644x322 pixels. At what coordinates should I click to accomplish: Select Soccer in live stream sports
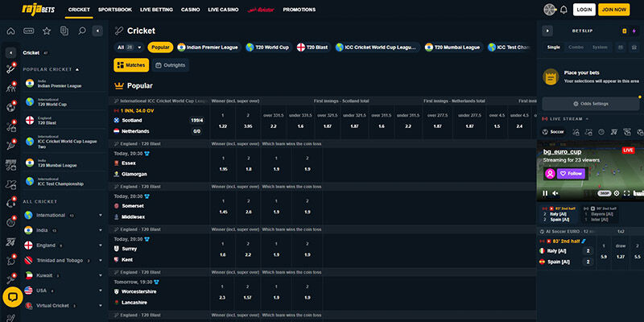click(x=554, y=132)
